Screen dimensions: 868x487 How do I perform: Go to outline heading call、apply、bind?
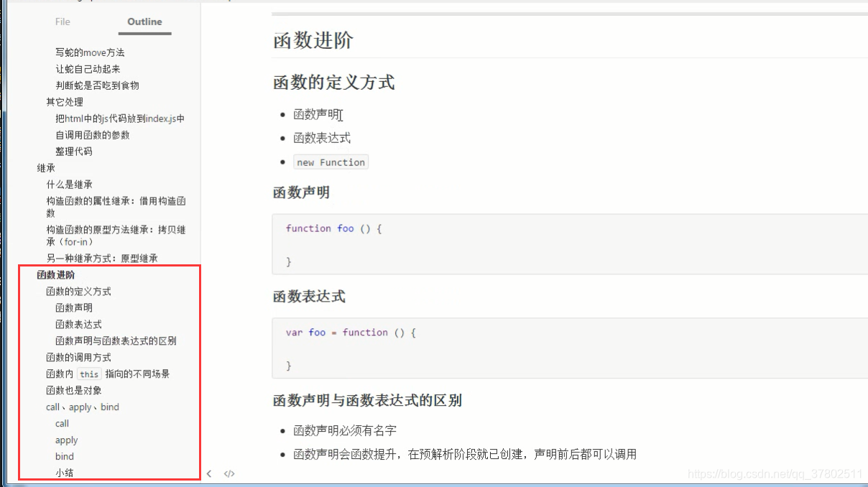83,407
